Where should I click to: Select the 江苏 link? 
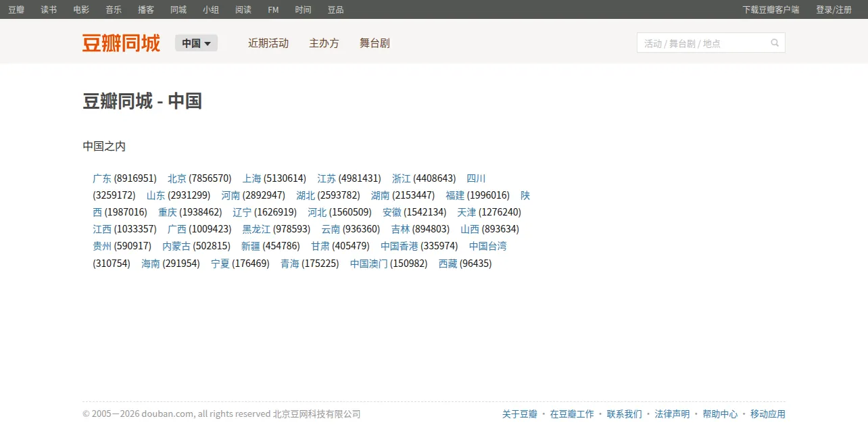click(x=327, y=178)
